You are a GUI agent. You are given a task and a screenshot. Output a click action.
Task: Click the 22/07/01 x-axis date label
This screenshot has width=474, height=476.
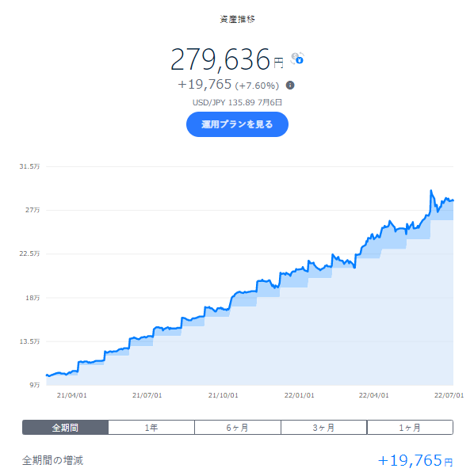[449, 395]
